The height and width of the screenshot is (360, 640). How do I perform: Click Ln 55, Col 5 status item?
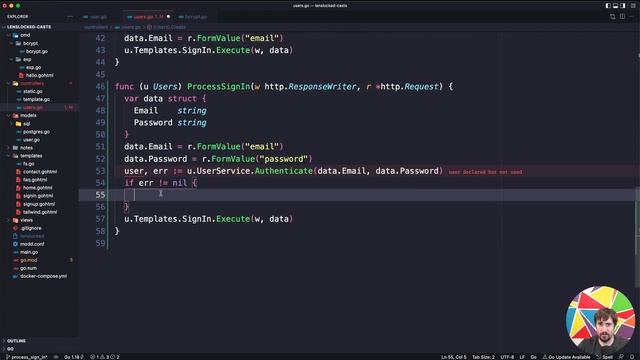[453, 357]
